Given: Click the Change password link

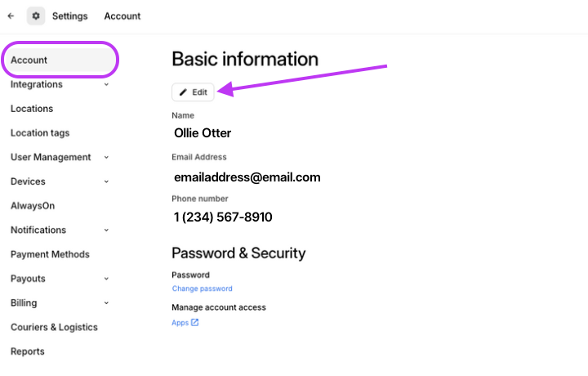Looking at the screenshot, I should coord(202,289).
